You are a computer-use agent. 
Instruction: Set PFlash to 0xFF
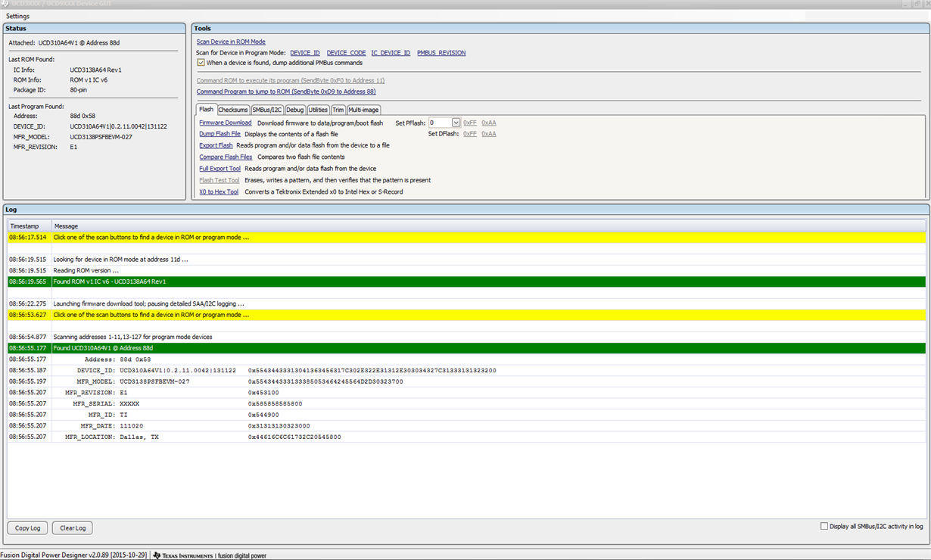470,123
